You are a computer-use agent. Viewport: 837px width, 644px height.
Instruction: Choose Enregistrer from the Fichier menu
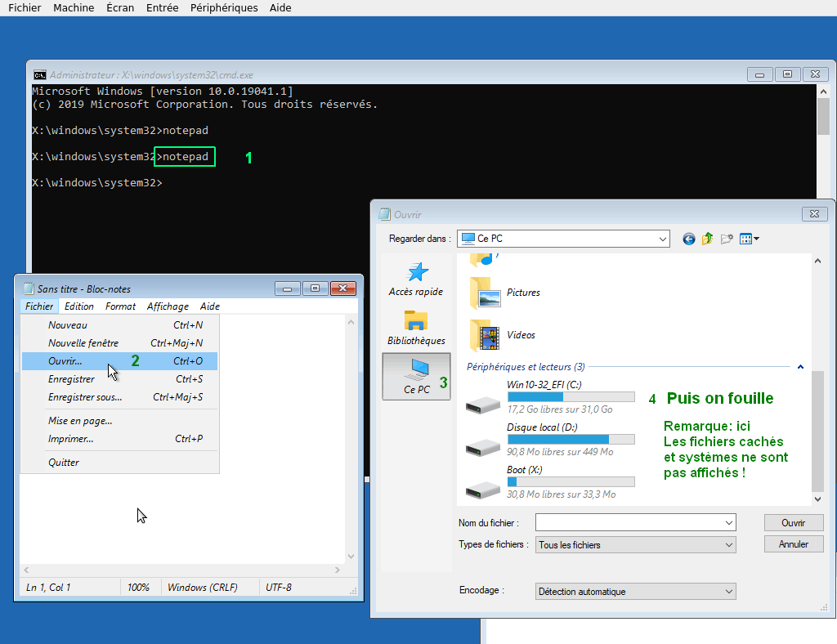click(x=119, y=379)
